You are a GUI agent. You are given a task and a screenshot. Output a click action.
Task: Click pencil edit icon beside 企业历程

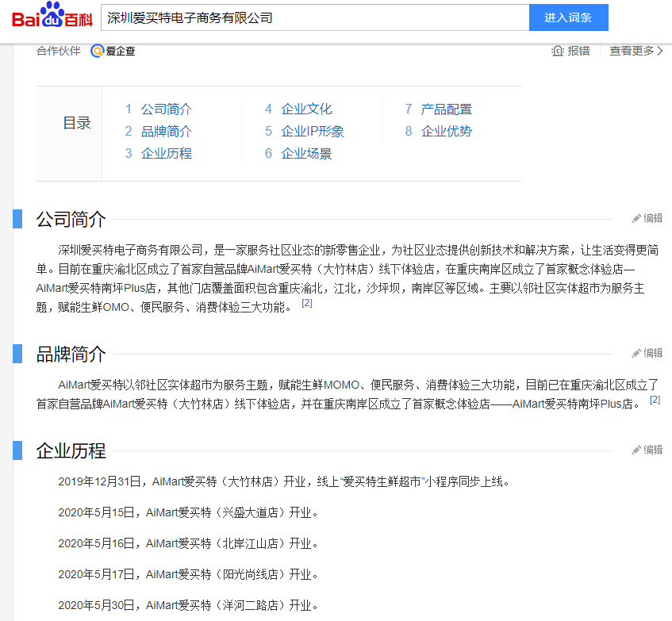[x=636, y=450]
